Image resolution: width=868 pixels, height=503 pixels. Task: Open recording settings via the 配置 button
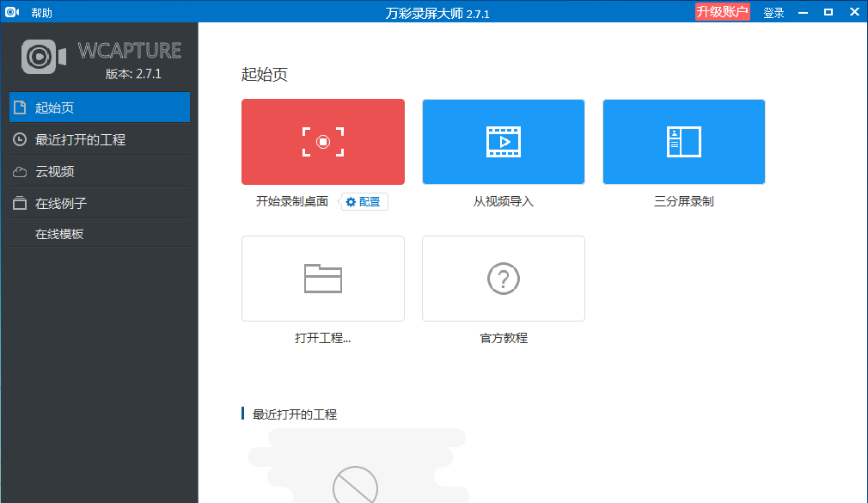(363, 201)
